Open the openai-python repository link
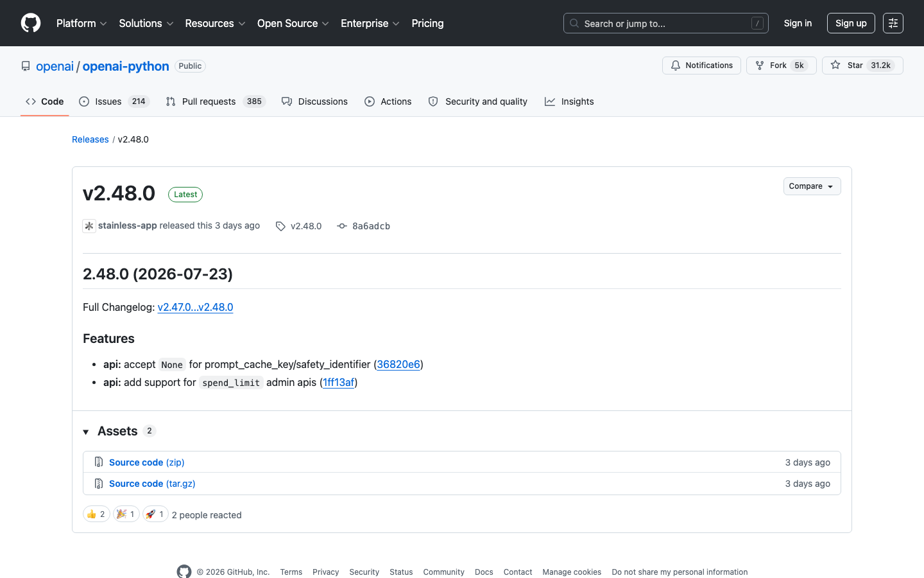The width and height of the screenshot is (924, 578). click(x=126, y=66)
